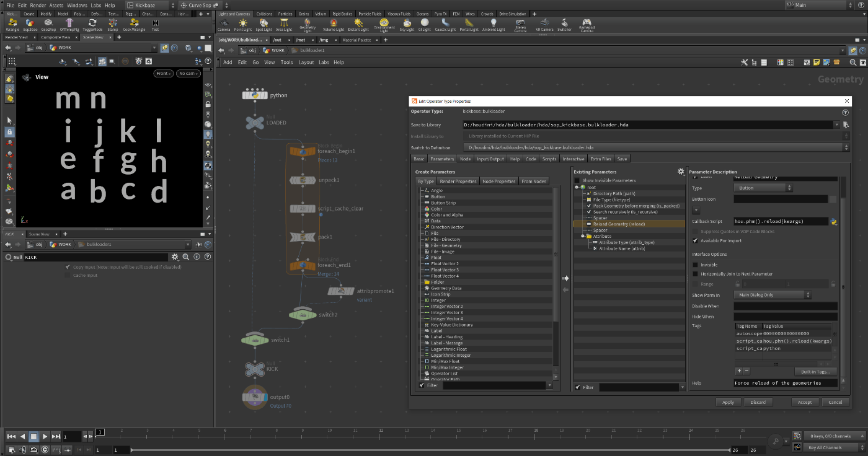This screenshot has height=456, width=868.
Task: Collapse the Attribute folder in parameter tree
Action: [x=583, y=236]
